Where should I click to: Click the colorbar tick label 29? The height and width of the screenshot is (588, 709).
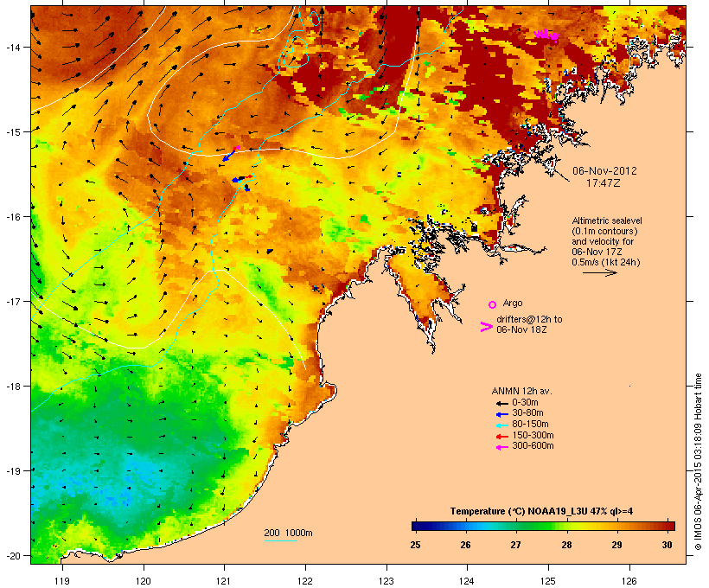coord(616,545)
